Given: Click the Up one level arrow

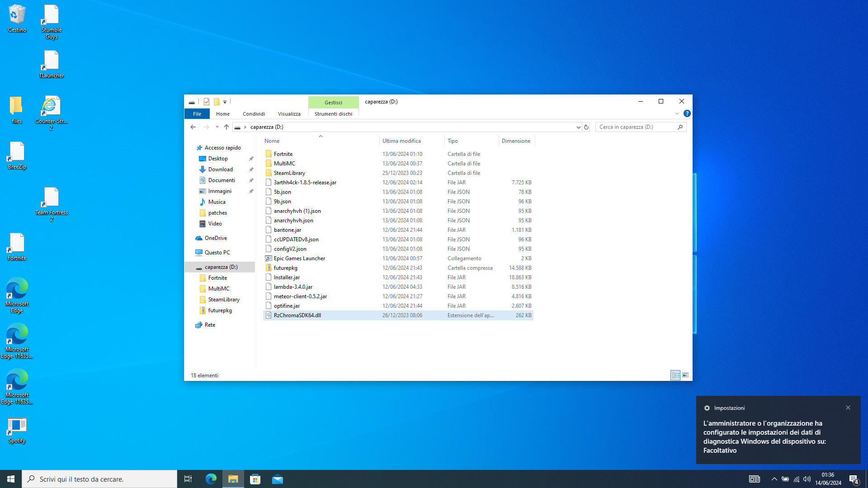Looking at the screenshot, I should pyautogui.click(x=226, y=127).
